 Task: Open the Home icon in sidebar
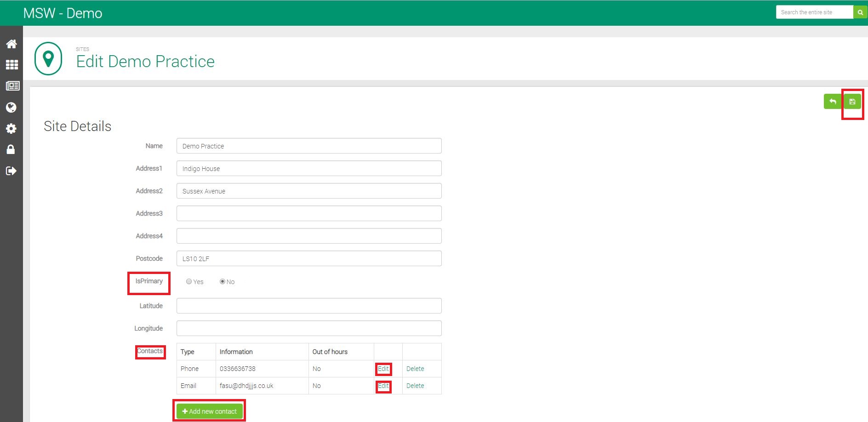pyautogui.click(x=11, y=44)
